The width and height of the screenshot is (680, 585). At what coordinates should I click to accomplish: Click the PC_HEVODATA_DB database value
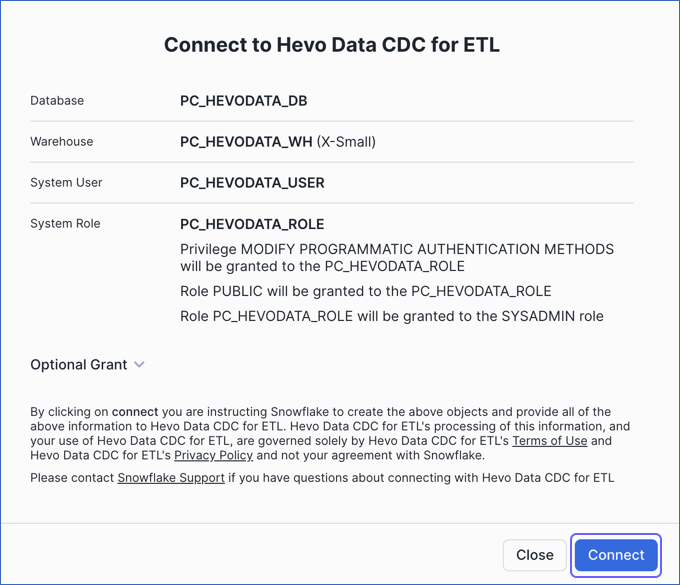tap(244, 101)
